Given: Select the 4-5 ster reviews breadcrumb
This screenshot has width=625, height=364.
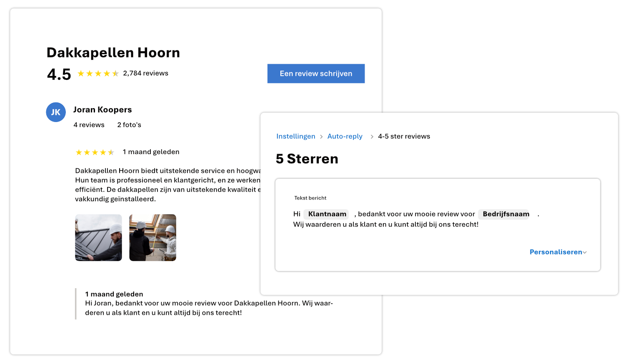Looking at the screenshot, I should point(404,136).
